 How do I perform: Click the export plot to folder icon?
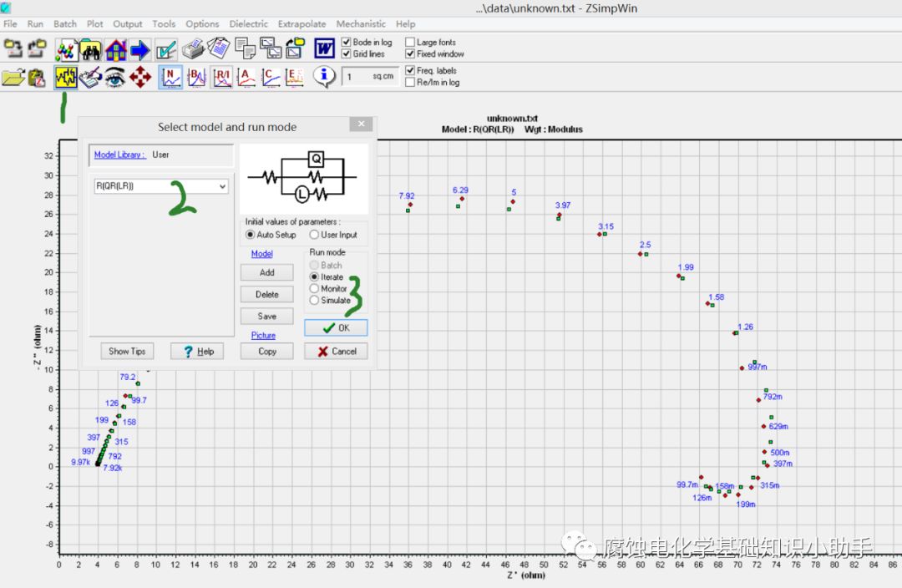[296, 48]
